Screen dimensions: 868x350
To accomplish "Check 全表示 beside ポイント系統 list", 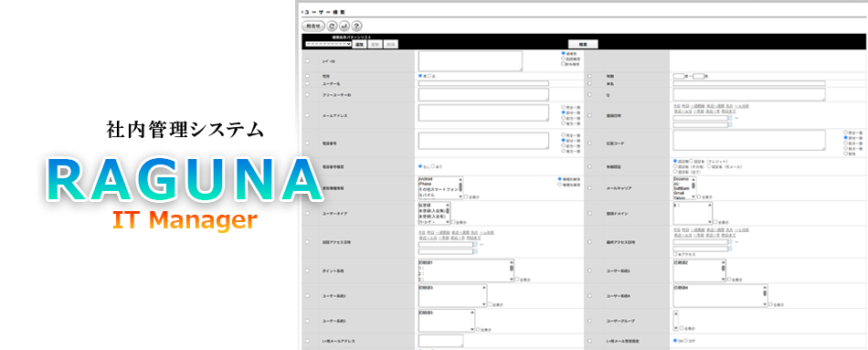I will [x=517, y=280].
